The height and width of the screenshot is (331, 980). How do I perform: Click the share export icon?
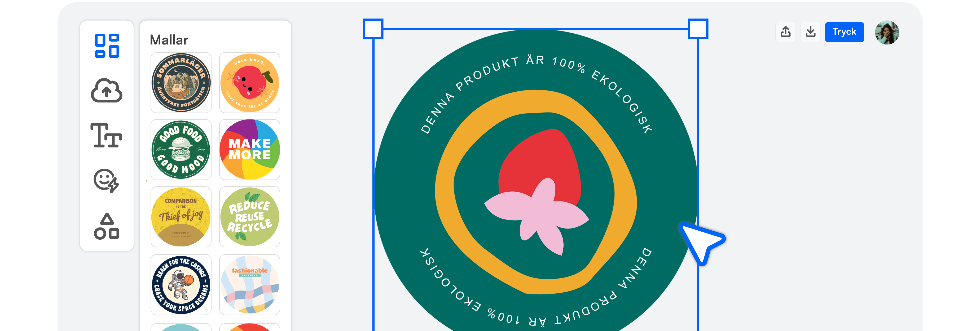click(x=786, y=32)
